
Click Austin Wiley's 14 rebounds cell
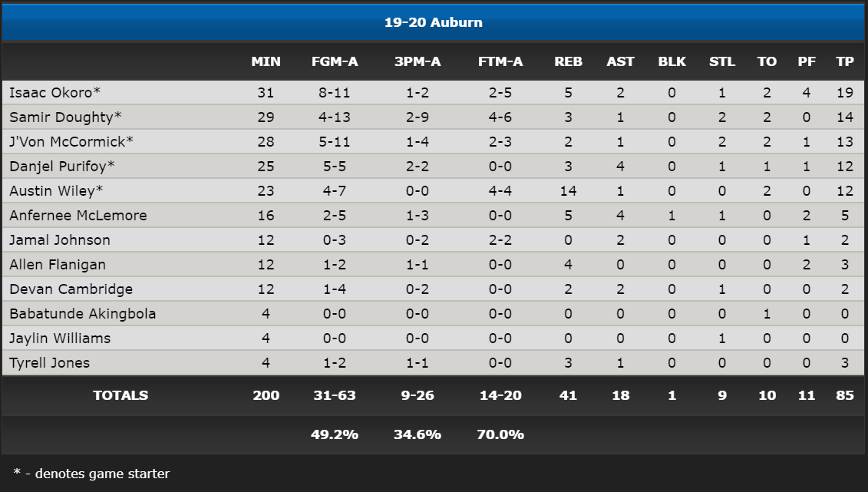click(x=569, y=191)
